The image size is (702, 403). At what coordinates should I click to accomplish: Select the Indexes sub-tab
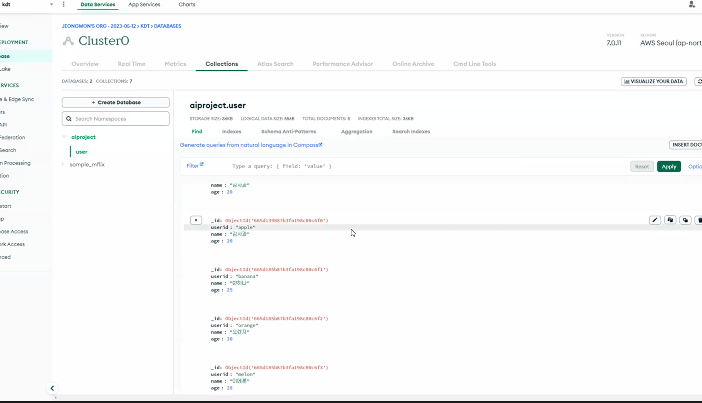(231, 132)
